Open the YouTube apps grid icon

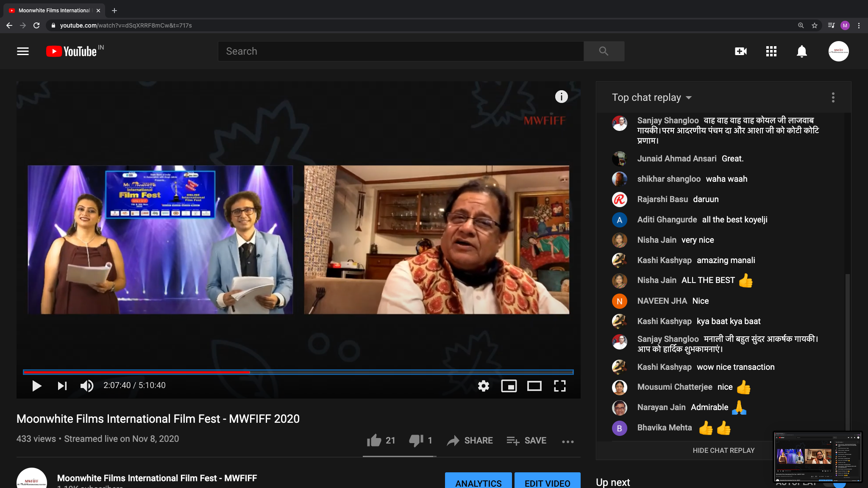tap(771, 51)
